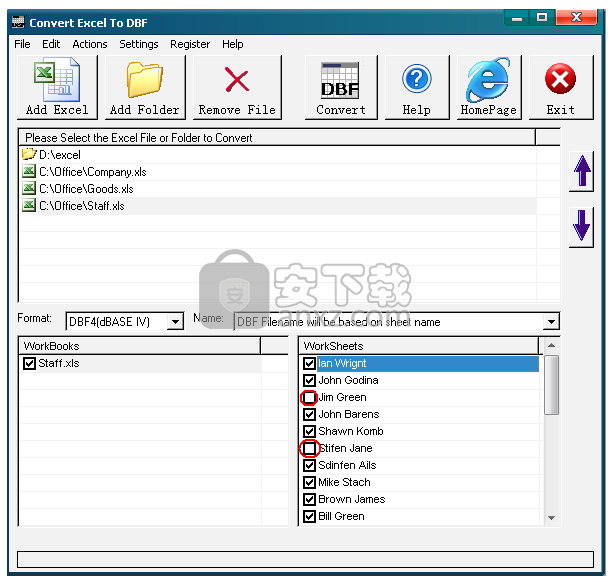Screen dimensions: 614x582
Task: Uncheck the Brown James worksheet checkbox
Action: coord(309,499)
